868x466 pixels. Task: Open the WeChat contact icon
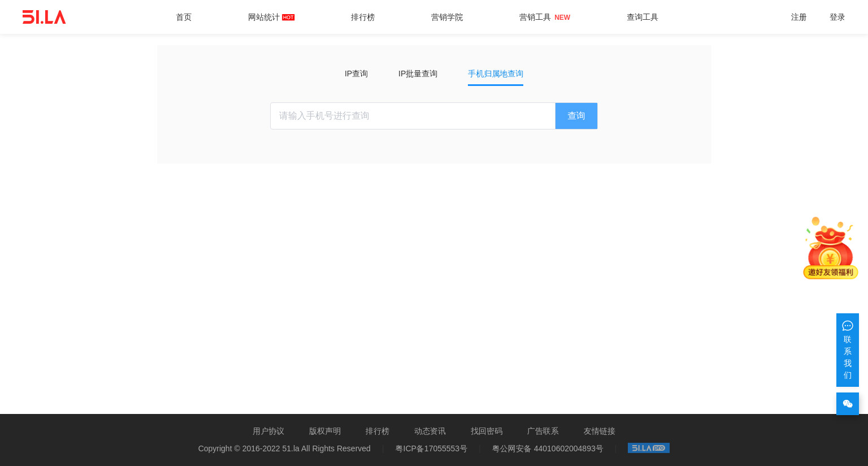coord(848,404)
